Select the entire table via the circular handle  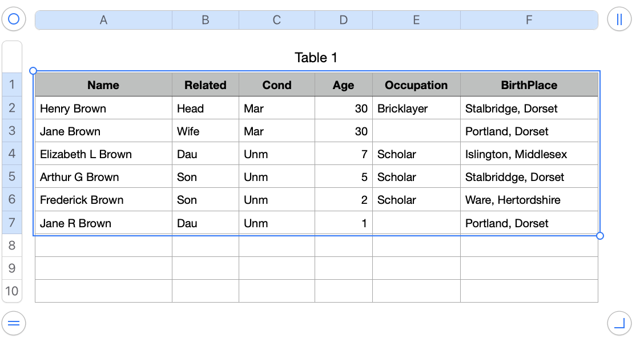[13, 19]
